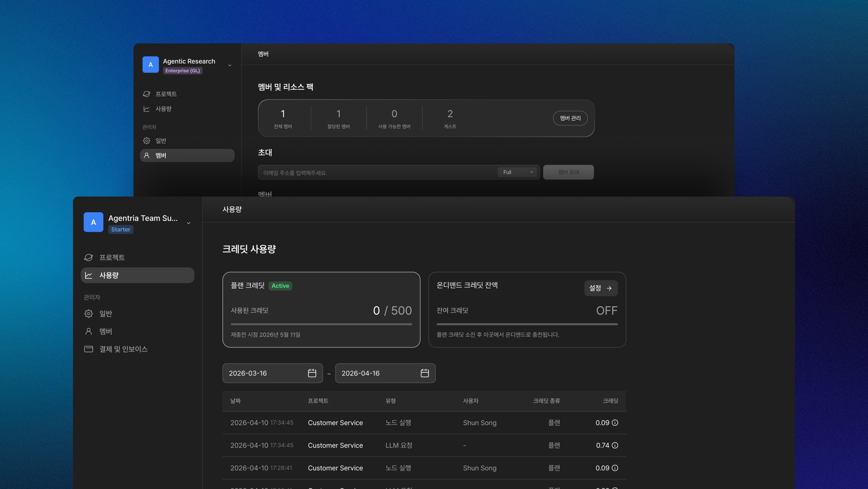This screenshot has height=489, width=868.
Task: Open calendar picker for start date 2026-03-16
Action: click(x=312, y=373)
